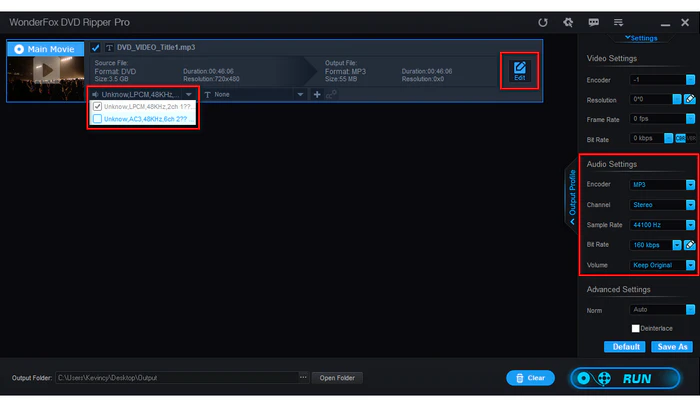Click the plus add subtitle icon

tap(317, 95)
